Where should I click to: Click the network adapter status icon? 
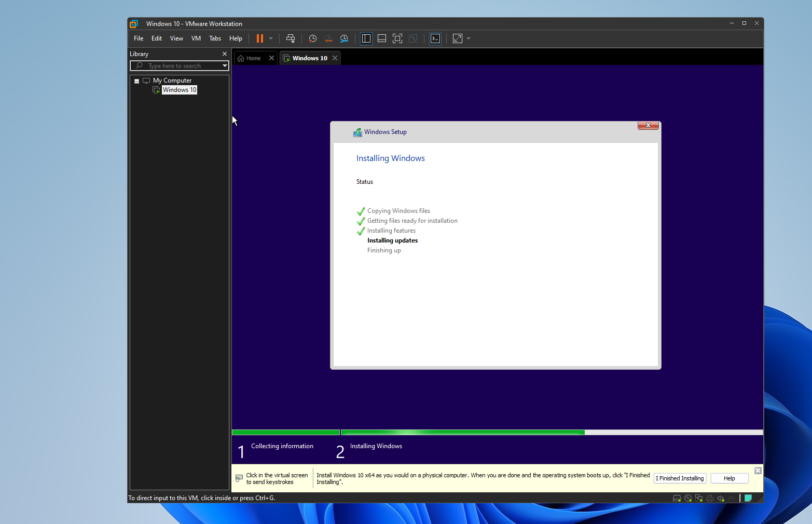[699, 498]
